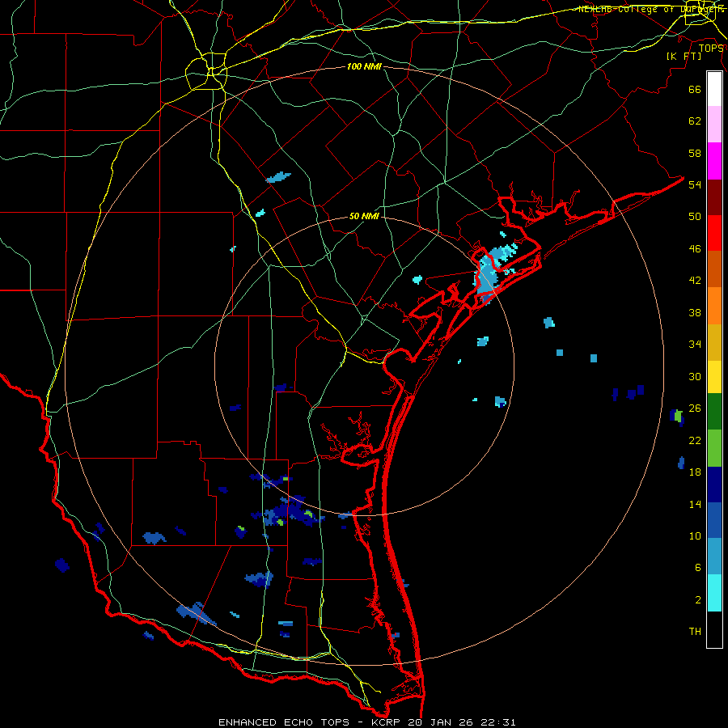This screenshot has height=728, width=728.
Task: Click the "46" legend value
Action: click(695, 248)
